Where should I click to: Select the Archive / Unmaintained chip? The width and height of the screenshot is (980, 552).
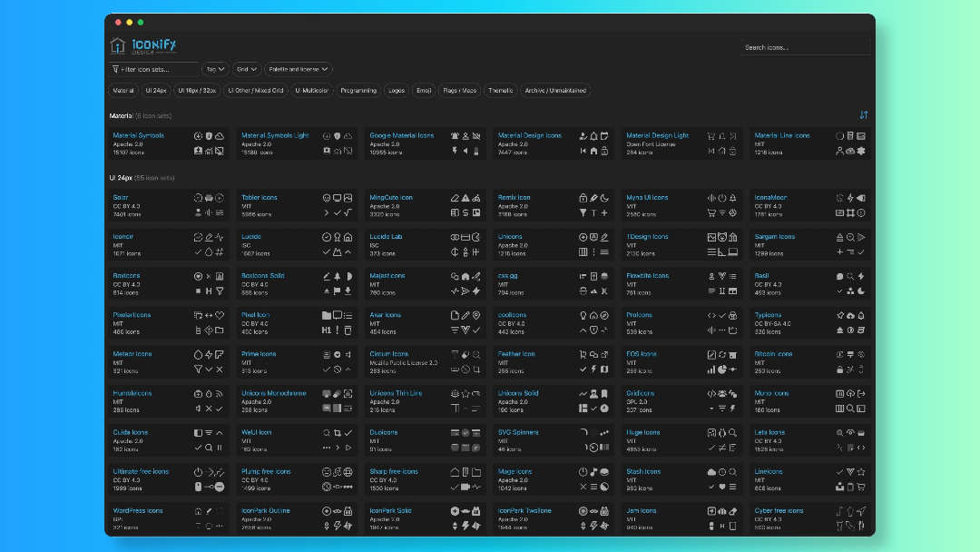[555, 91]
